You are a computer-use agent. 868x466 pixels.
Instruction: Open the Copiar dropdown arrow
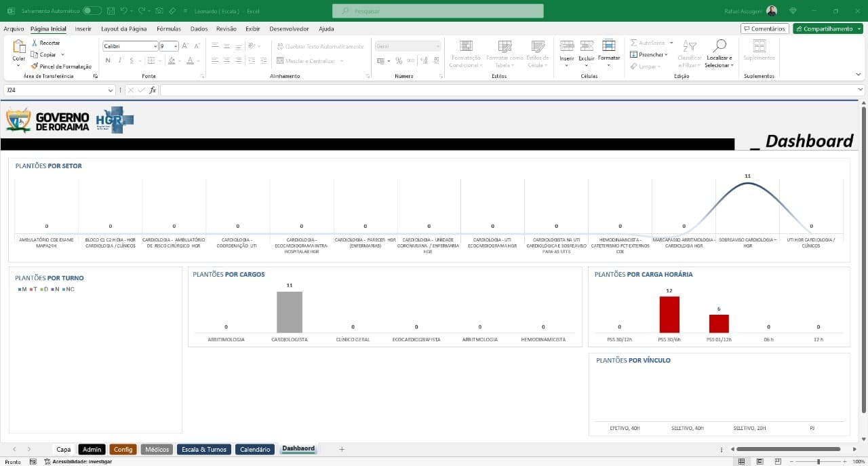(62, 54)
